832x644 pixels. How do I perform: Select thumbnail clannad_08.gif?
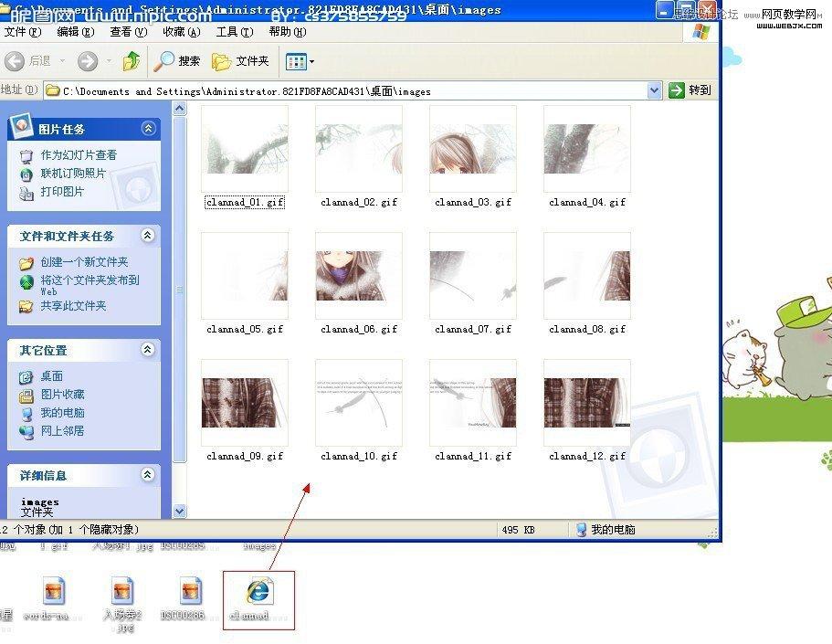pyautogui.click(x=587, y=276)
